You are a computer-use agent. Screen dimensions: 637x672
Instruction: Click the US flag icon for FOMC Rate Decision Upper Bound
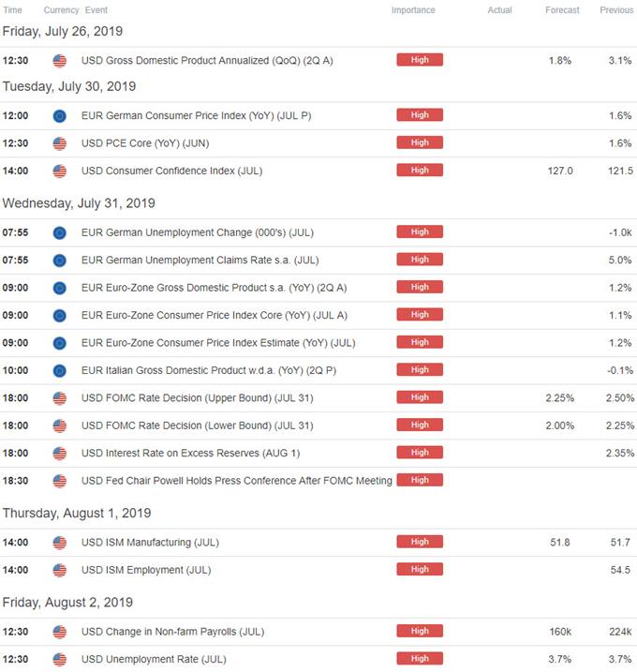click(x=60, y=398)
